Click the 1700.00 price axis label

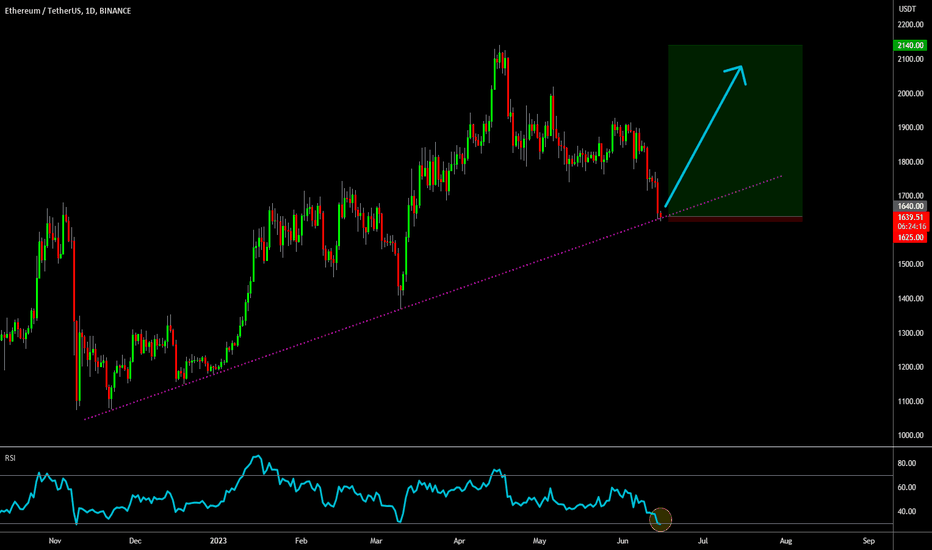click(911, 196)
